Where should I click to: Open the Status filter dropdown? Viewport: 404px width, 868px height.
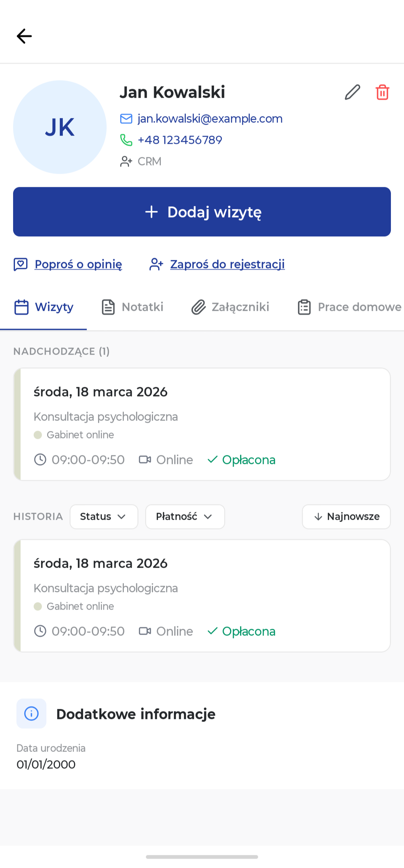coord(104,517)
